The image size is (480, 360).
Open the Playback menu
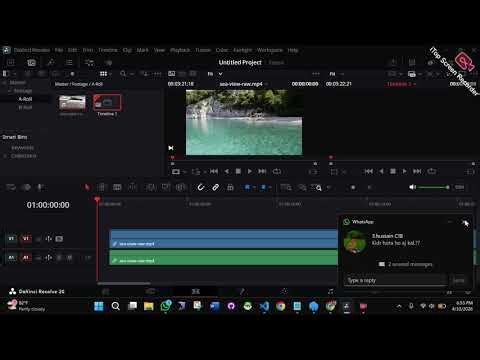(x=180, y=50)
